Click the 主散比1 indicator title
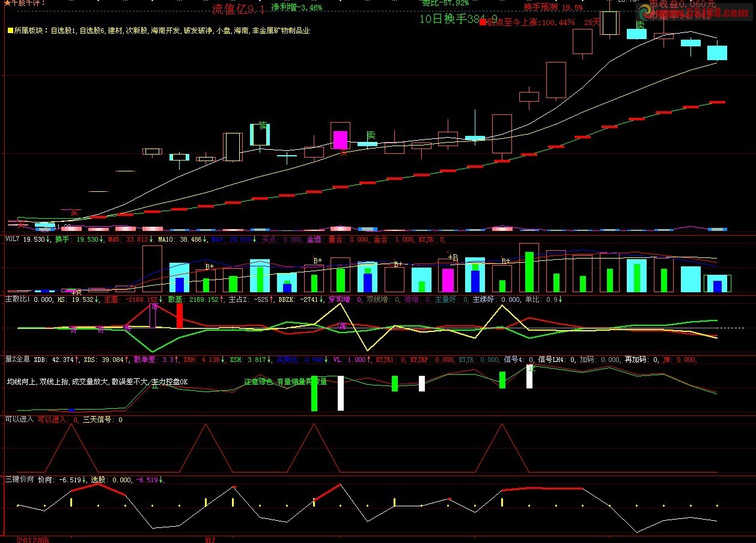Screen dimensions: 756x543 point(17,299)
